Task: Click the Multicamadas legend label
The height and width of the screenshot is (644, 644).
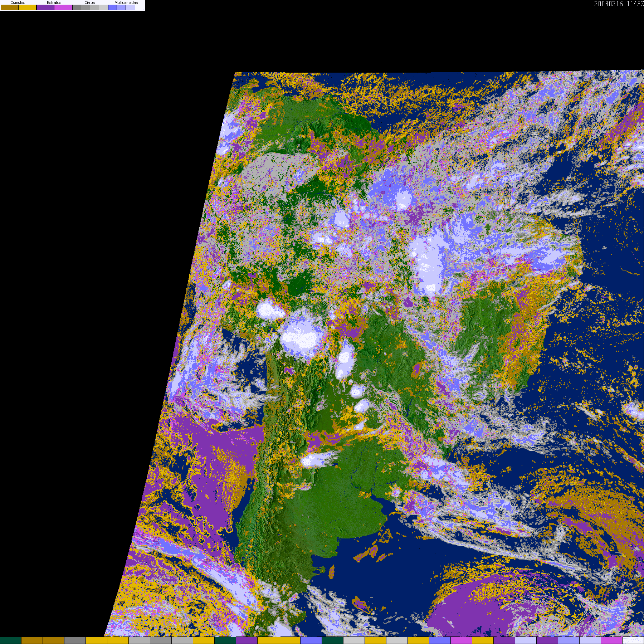Action: [126, 3]
